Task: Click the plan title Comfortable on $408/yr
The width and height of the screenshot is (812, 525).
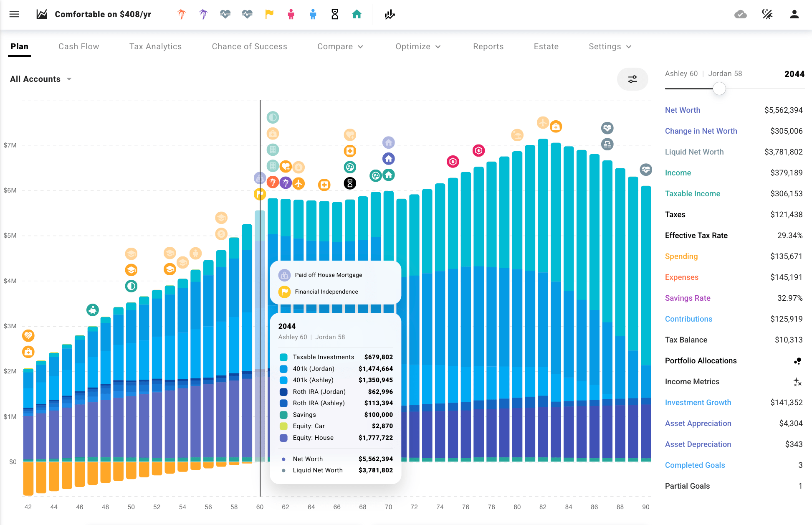Action: click(x=103, y=14)
